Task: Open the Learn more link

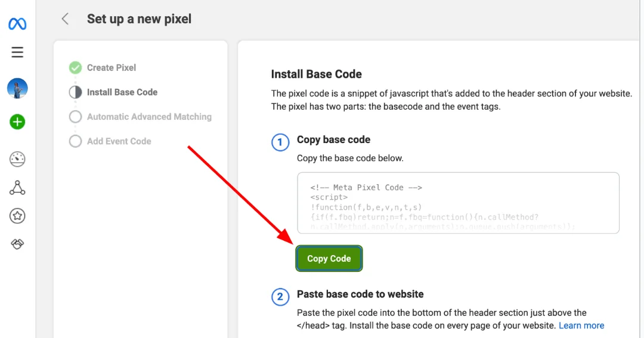Action: coord(581,325)
